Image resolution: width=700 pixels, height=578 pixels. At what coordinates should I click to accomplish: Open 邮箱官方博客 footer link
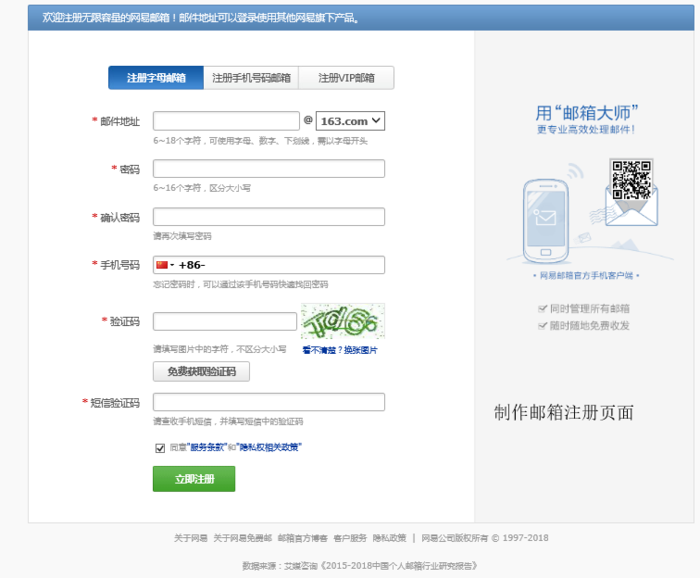303,538
